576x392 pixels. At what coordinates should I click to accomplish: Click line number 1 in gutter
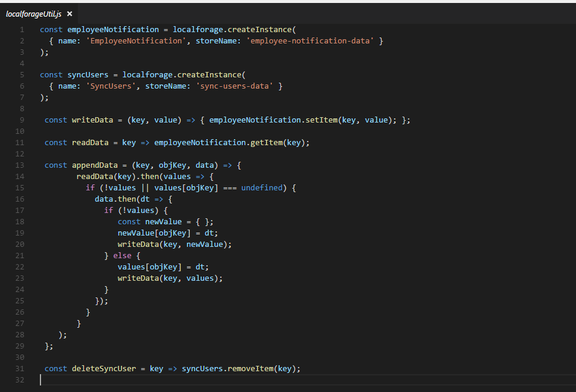(22, 30)
